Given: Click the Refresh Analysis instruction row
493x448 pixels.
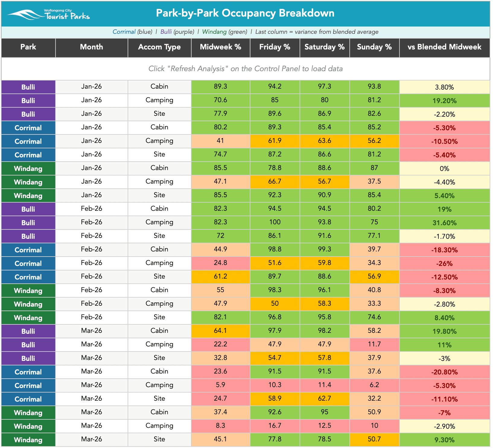Looking at the screenshot, I should coord(246,69).
